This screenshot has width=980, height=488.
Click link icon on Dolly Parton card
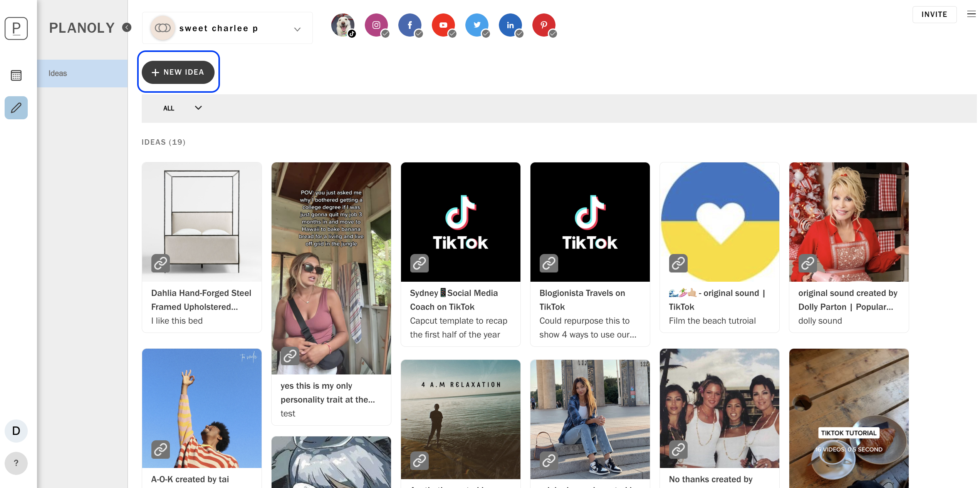pos(808,263)
